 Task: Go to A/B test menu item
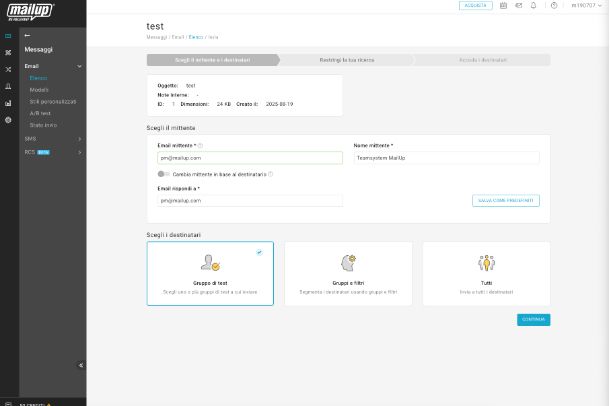[x=40, y=113]
